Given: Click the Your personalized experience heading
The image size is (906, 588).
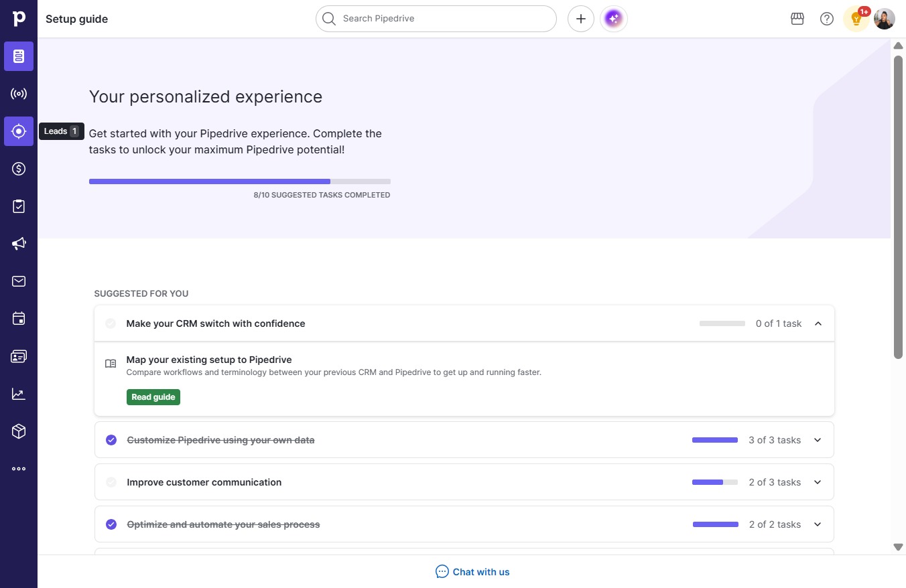Looking at the screenshot, I should (x=206, y=96).
